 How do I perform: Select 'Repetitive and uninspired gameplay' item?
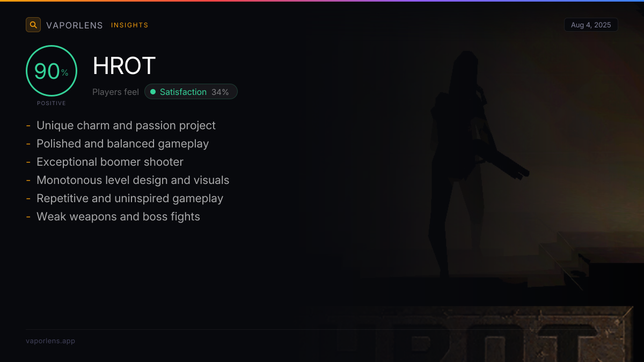pos(130,198)
